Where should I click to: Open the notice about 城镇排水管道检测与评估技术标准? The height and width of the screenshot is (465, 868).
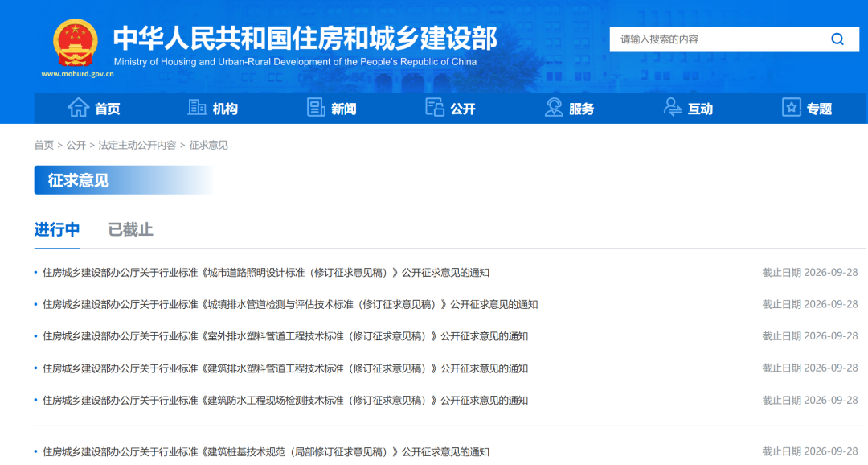pos(290,305)
